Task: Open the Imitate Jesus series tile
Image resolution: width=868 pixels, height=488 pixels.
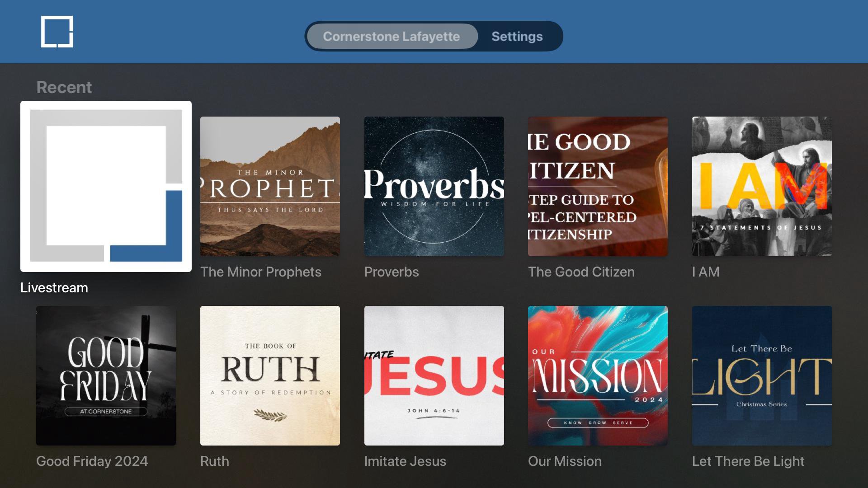Action: point(434,375)
